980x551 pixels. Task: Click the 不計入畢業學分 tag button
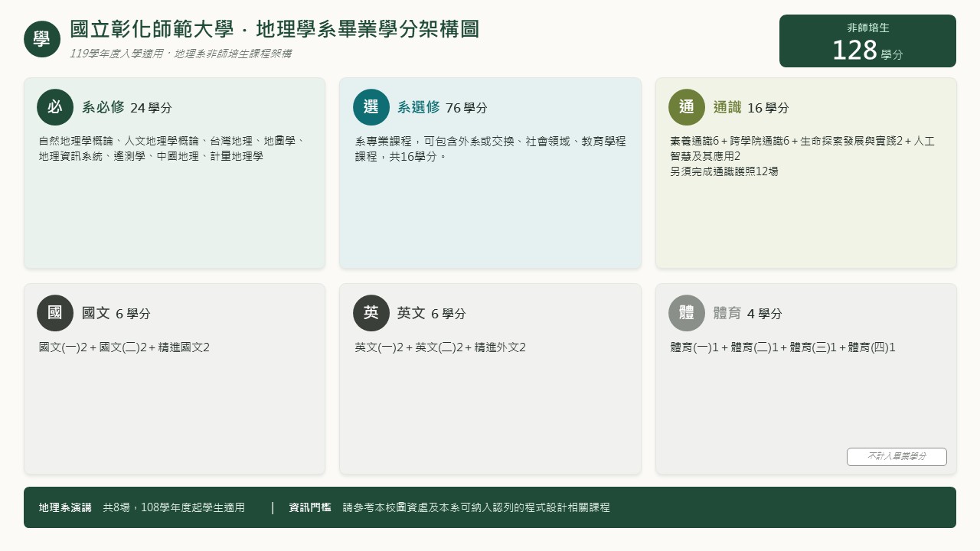[x=897, y=457]
